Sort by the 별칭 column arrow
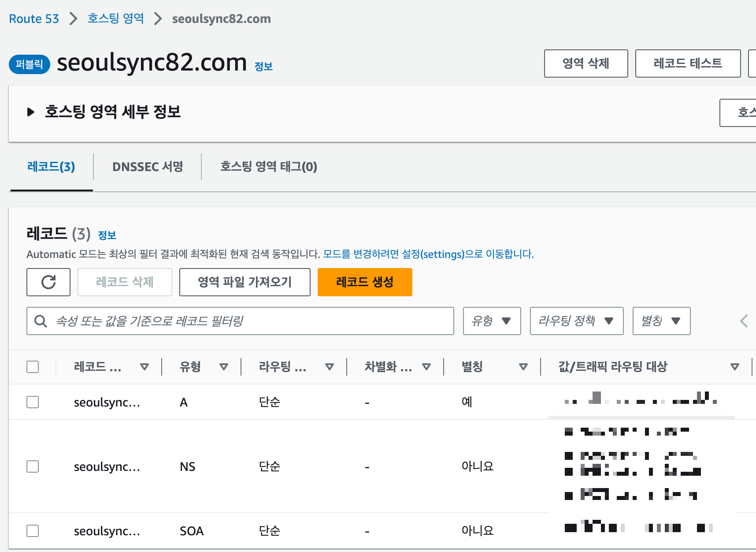 pos(523,367)
